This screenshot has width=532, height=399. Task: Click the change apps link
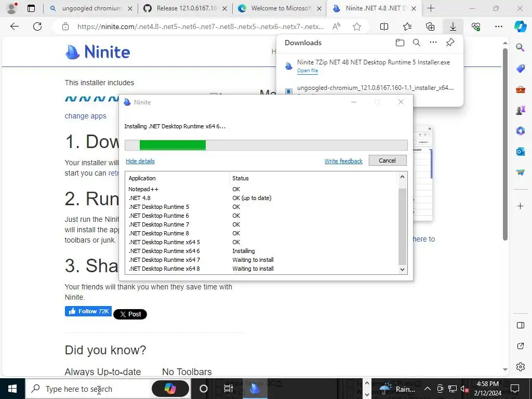86,116
